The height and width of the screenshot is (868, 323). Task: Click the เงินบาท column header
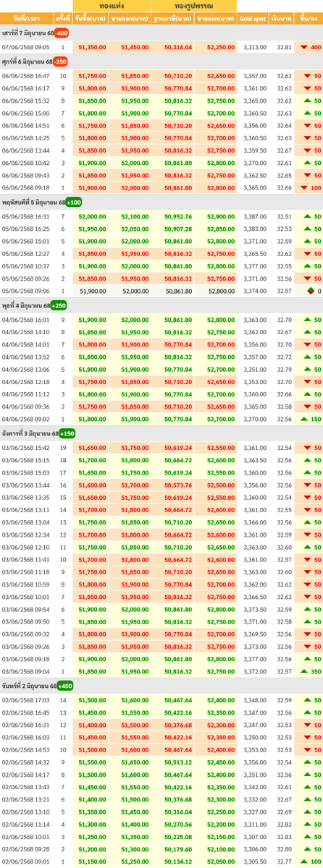click(x=283, y=18)
